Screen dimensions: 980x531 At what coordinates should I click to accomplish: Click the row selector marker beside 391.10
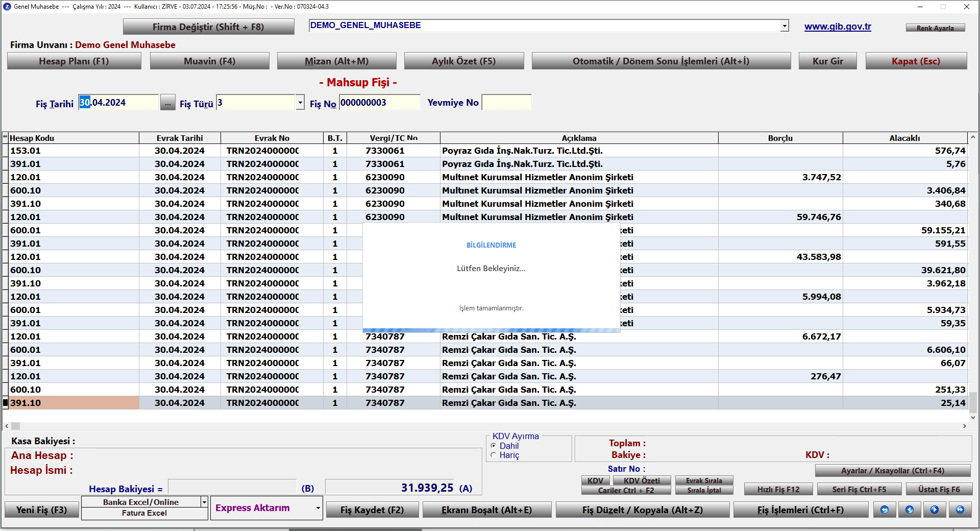tap(6, 403)
